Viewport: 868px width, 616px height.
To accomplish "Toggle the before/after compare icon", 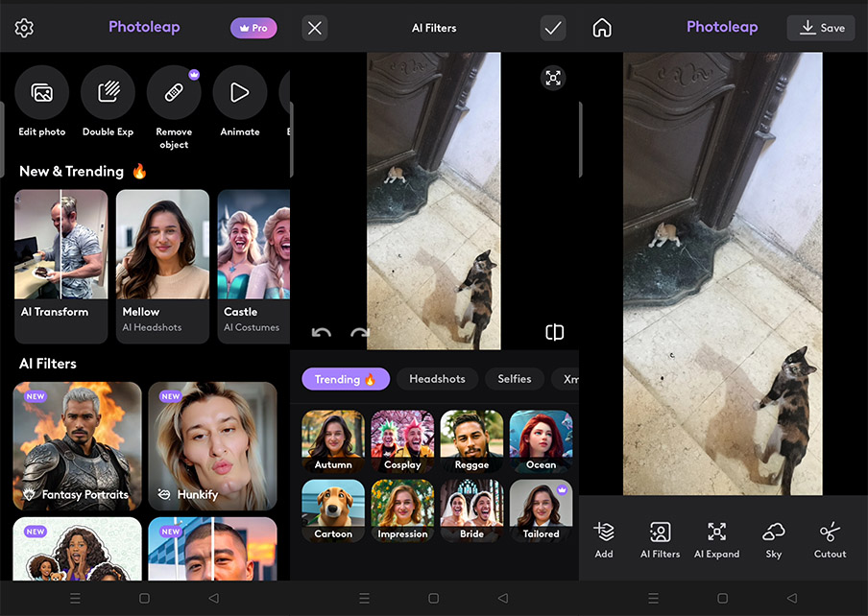I will 554,332.
